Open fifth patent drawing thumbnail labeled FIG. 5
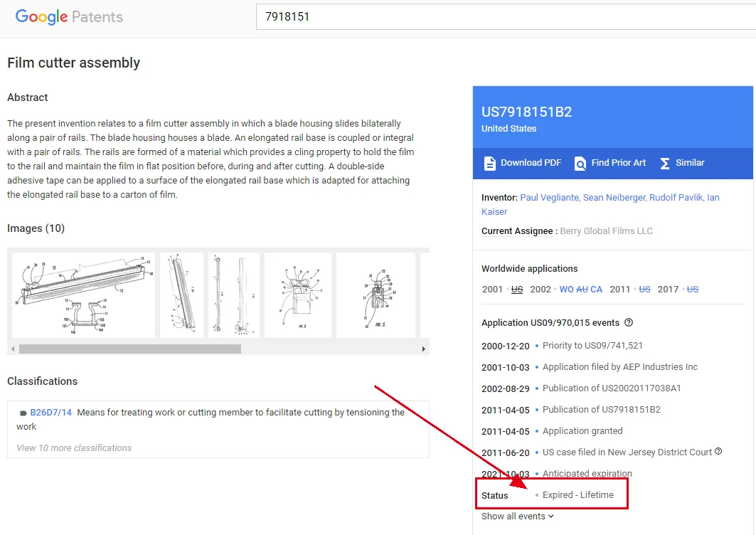This screenshot has width=756, height=535. 376,295
